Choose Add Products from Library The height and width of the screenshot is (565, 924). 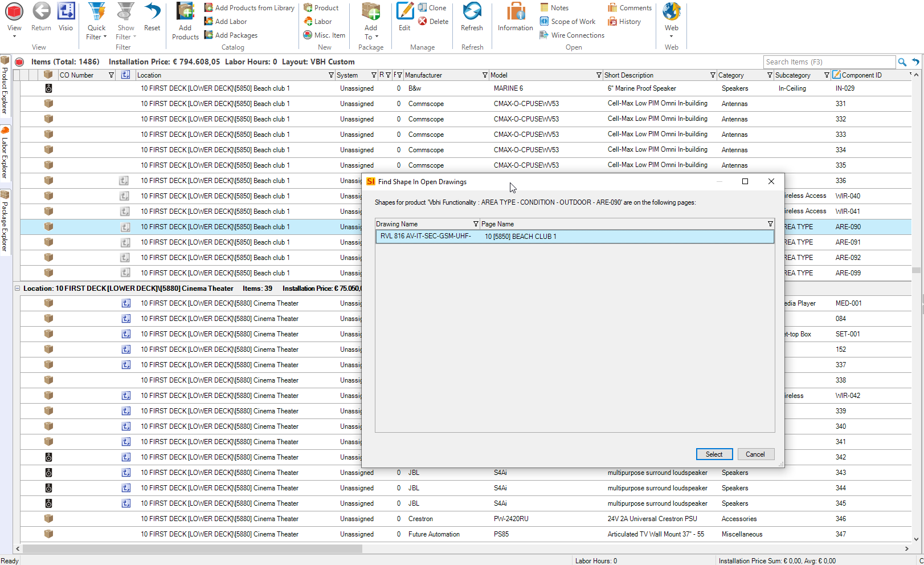point(250,8)
